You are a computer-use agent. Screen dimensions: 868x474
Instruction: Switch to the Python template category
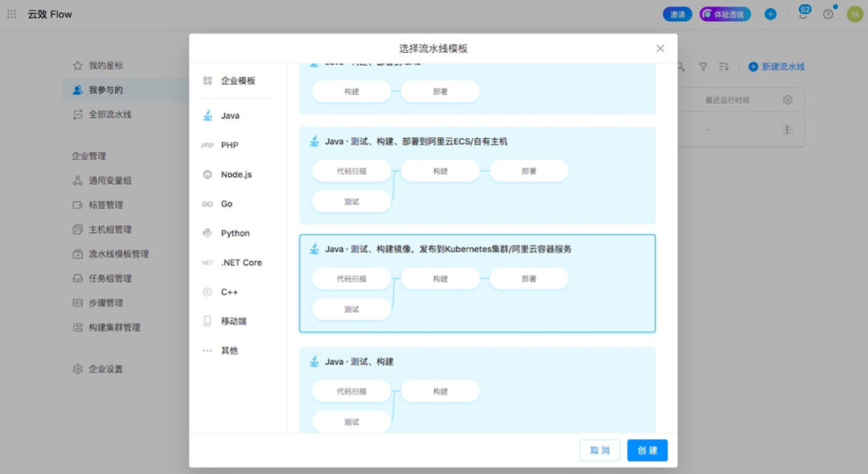click(x=234, y=233)
